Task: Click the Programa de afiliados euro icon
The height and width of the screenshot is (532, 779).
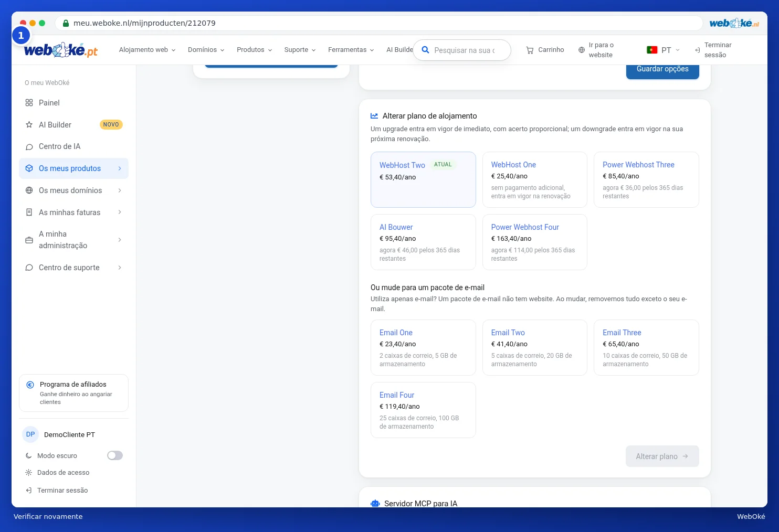Action: coord(30,385)
